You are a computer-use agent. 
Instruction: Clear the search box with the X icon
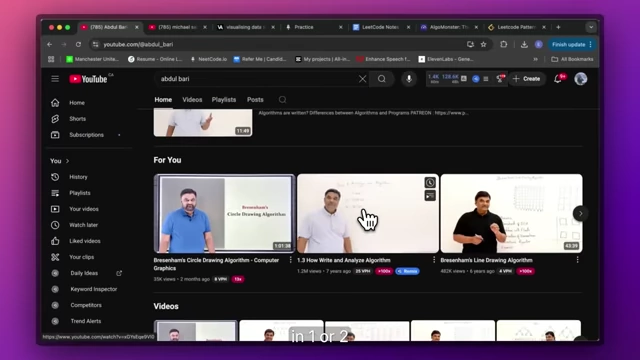pyautogui.click(x=362, y=79)
